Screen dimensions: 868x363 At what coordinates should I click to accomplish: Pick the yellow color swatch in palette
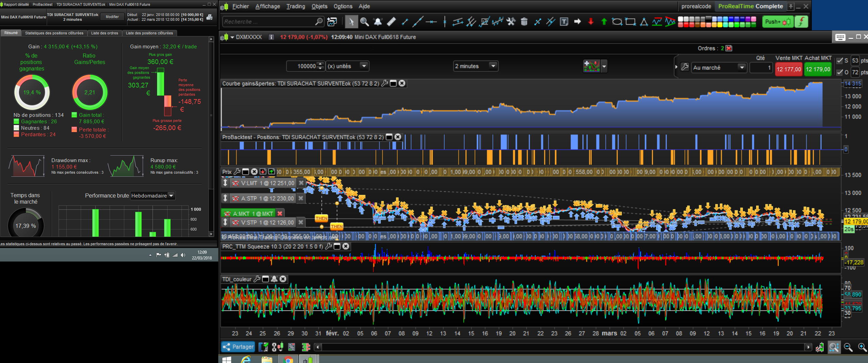(720, 25)
